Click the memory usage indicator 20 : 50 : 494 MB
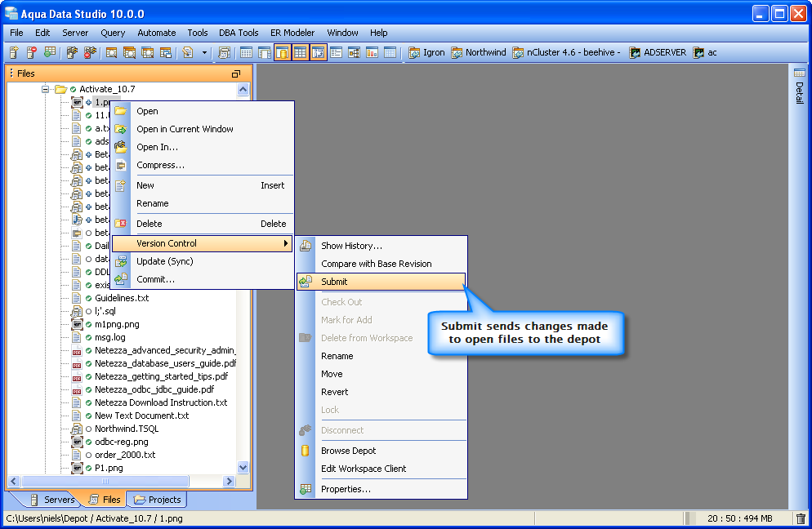Viewport: 812px width, 529px height. 739,518
